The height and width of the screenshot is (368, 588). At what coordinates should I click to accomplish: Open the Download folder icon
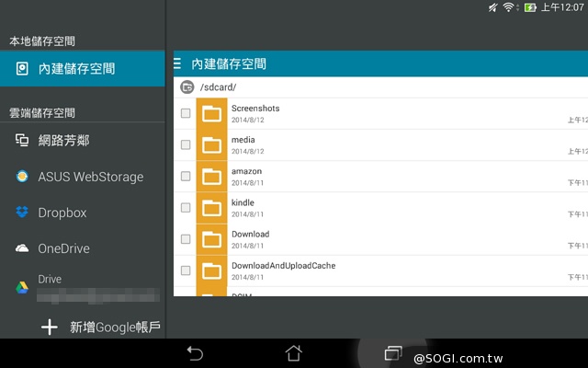(211, 239)
